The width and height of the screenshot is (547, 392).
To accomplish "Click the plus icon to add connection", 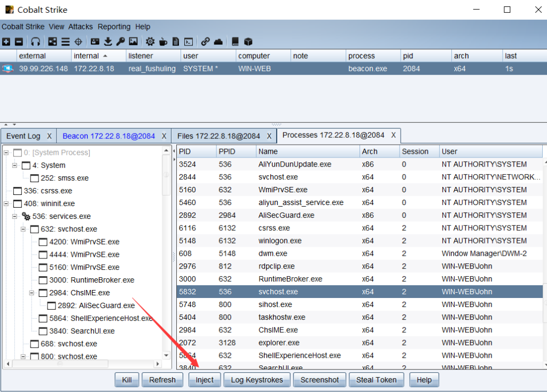I will click(x=6, y=42).
